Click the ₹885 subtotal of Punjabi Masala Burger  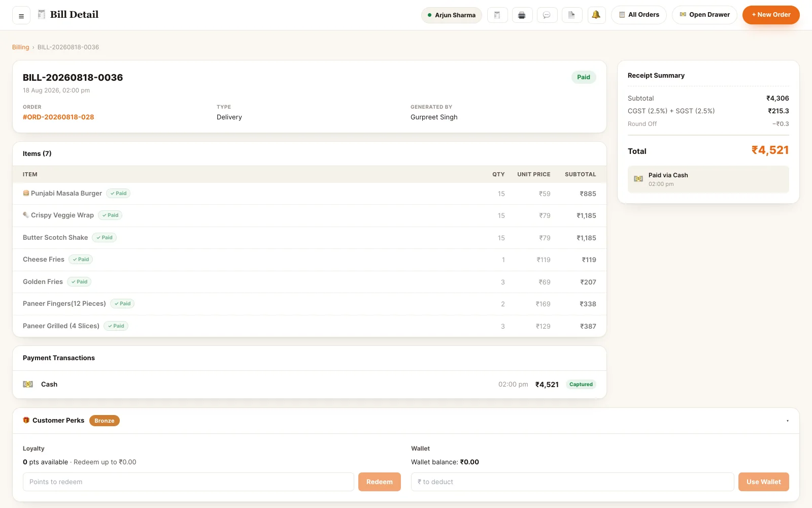click(588, 194)
